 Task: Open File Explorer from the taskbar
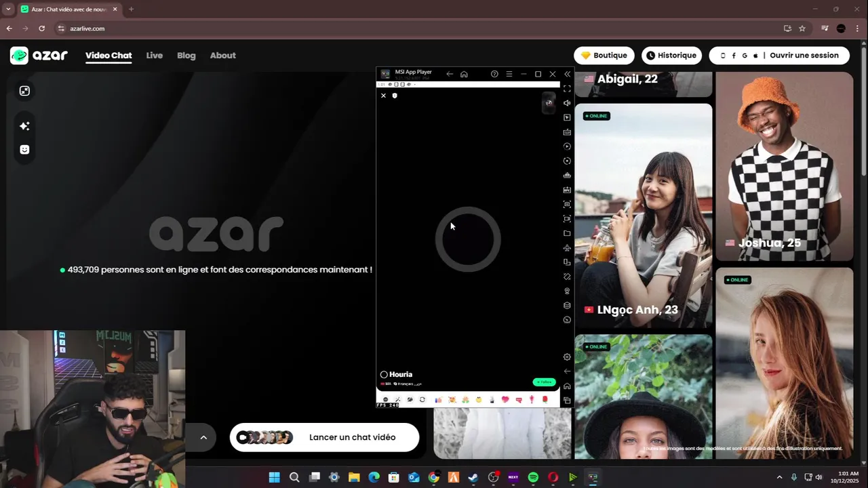click(354, 477)
